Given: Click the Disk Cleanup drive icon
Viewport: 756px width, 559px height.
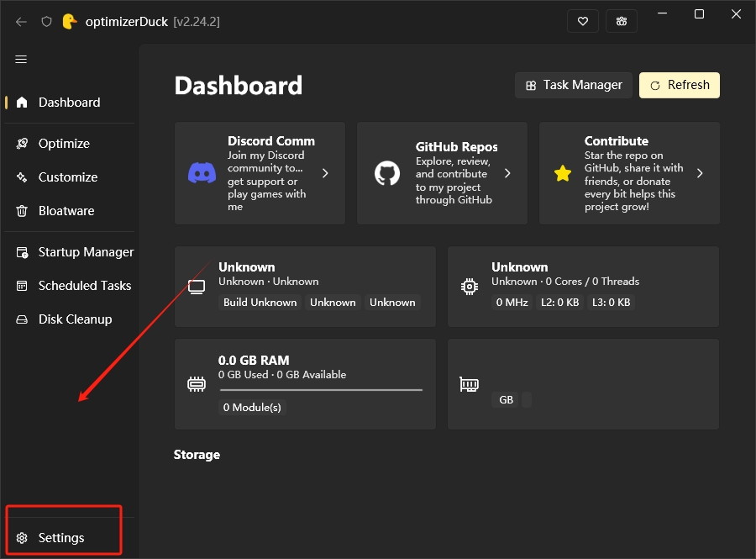Looking at the screenshot, I should 22,319.
